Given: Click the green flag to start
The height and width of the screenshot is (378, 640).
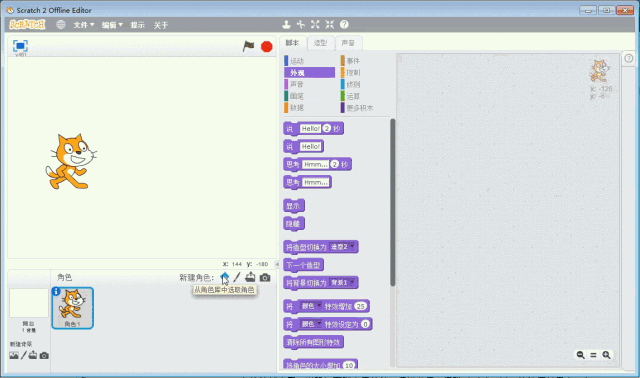Looking at the screenshot, I should coord(248,46).
